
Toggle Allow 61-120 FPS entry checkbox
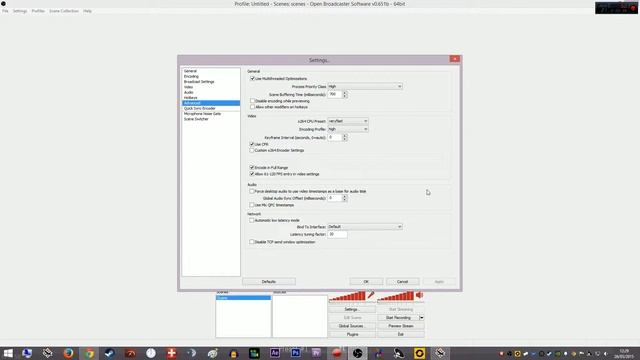click(x=252, y=174)
